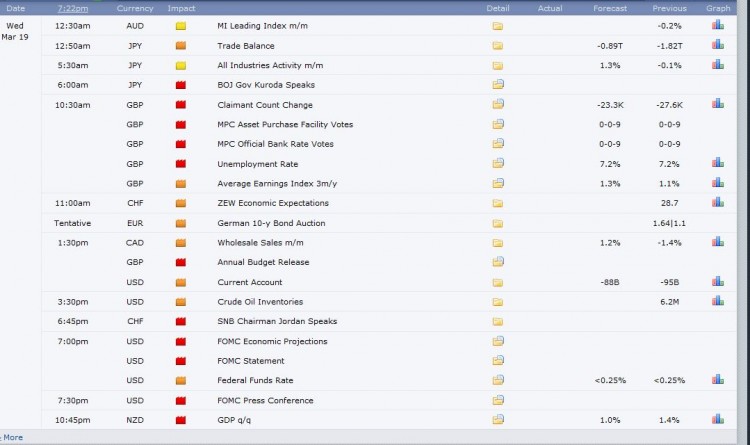Click the More link at bottom
Image resolution: width=750 pixels, height=445 pixels.
13,437
